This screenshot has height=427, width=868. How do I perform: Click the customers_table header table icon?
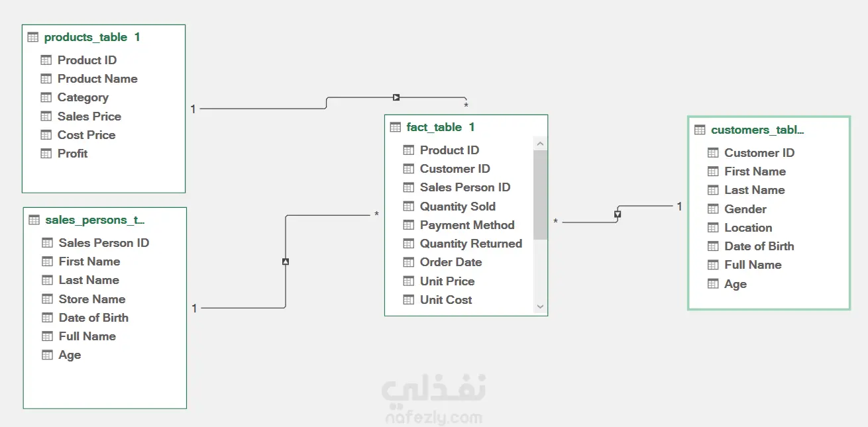tap(700, 130)
